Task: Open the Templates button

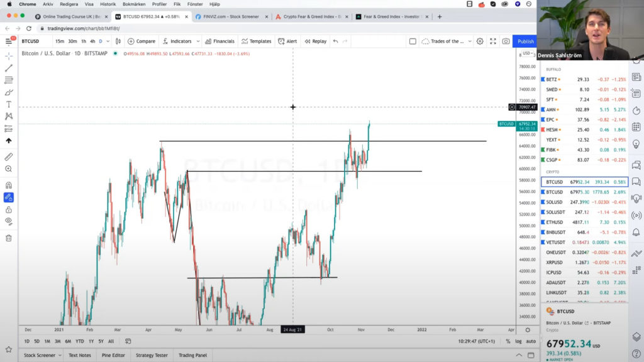Action: (257, 41)
